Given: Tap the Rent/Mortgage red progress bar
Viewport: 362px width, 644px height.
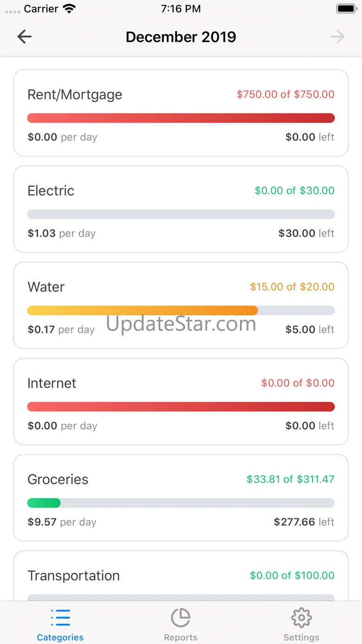Looking at the screenshot, I should point(181,118).
